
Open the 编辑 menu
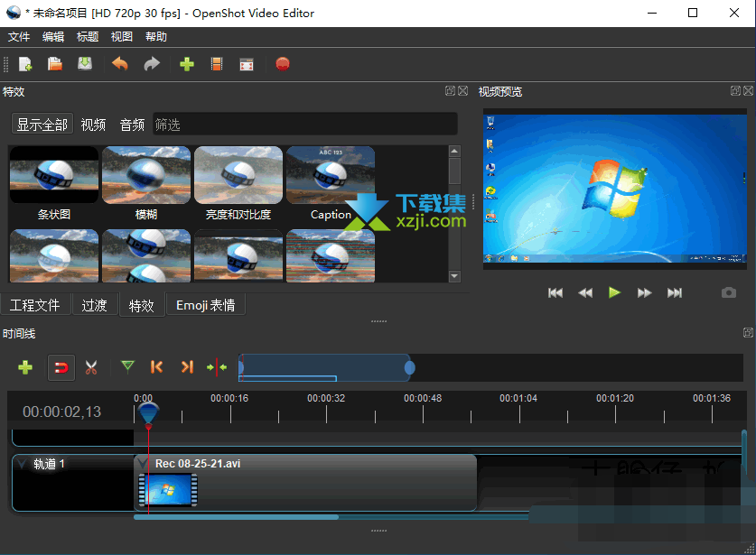(53, 37)
